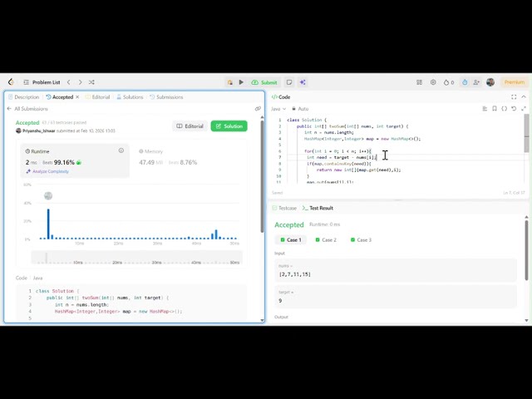This screenshot has height=399, width=532.
Task: Switch to the Submissions tab
Action: point(166,97)
